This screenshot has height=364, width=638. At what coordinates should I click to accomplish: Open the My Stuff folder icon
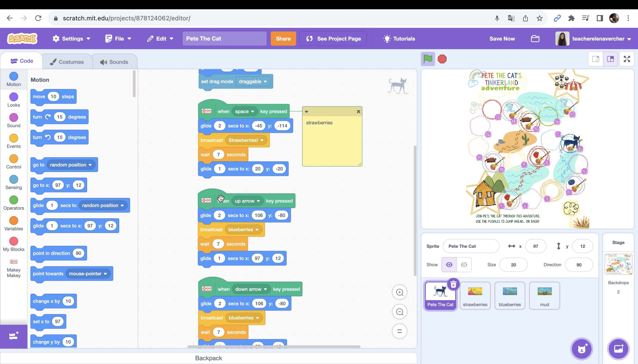(535, 39)
